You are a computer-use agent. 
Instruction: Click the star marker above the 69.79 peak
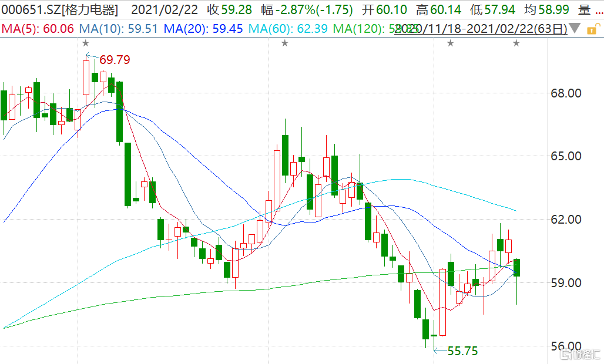pyautogui.click(x=86, y=43)
